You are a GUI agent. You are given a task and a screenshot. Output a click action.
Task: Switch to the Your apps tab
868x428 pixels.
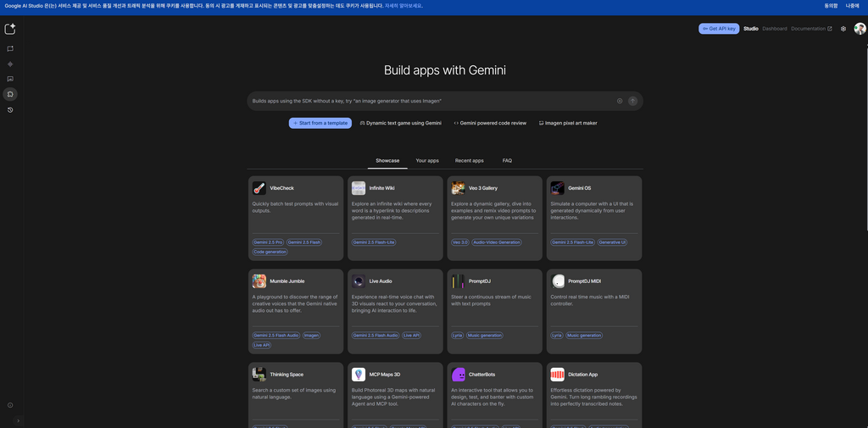(427, 160)
